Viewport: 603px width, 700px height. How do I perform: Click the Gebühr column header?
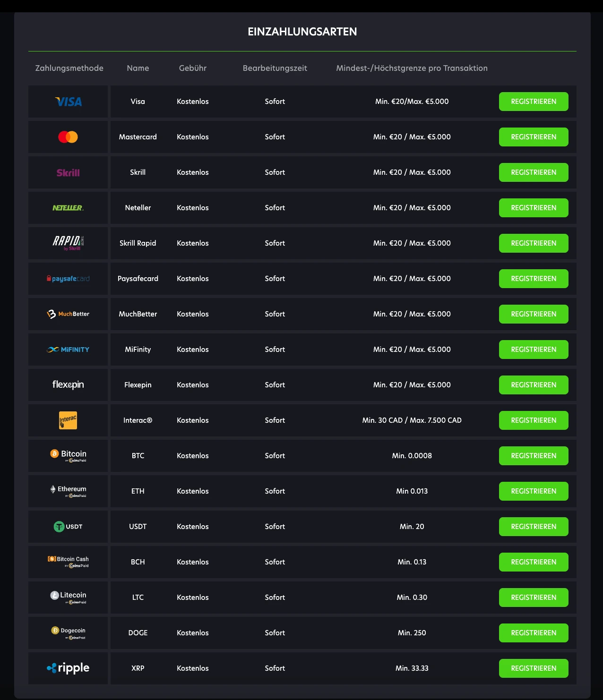pos(193,68)
